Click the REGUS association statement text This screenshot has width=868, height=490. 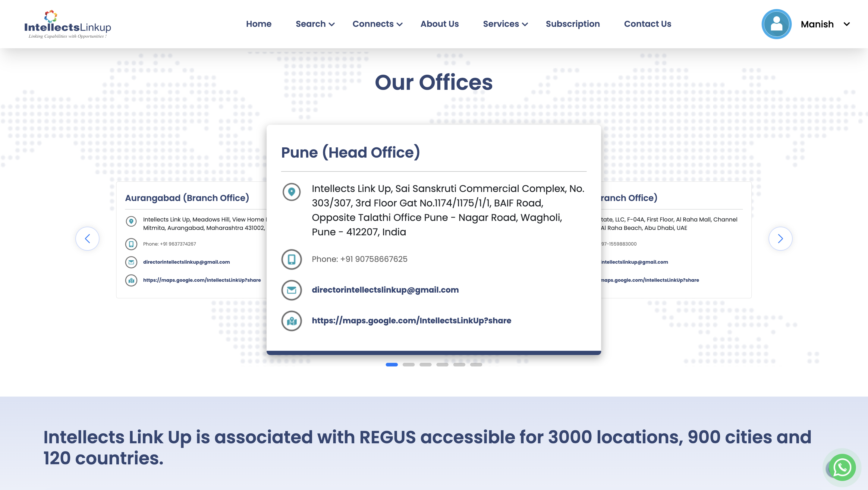coord(427,448)
